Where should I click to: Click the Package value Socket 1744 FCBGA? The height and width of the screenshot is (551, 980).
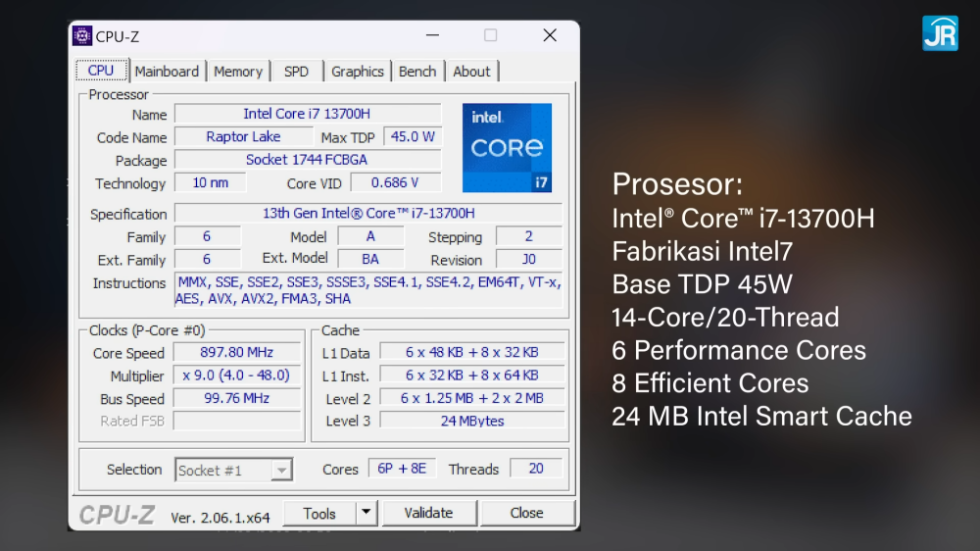308,160
